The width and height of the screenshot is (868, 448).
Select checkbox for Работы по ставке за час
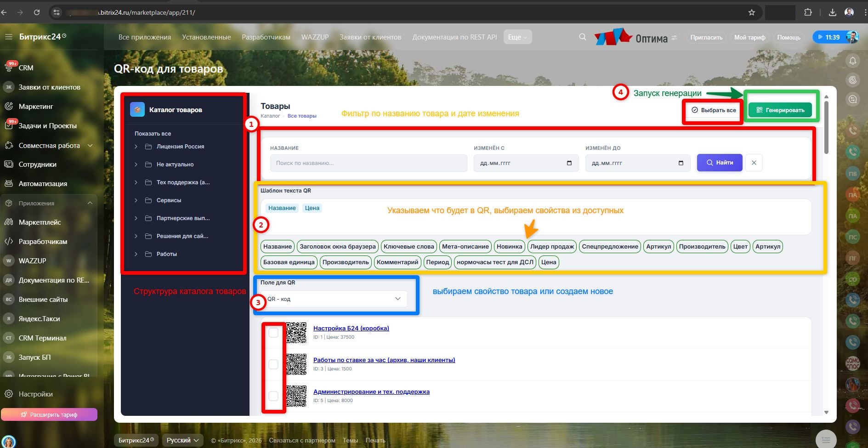click(x=273, y=364)
